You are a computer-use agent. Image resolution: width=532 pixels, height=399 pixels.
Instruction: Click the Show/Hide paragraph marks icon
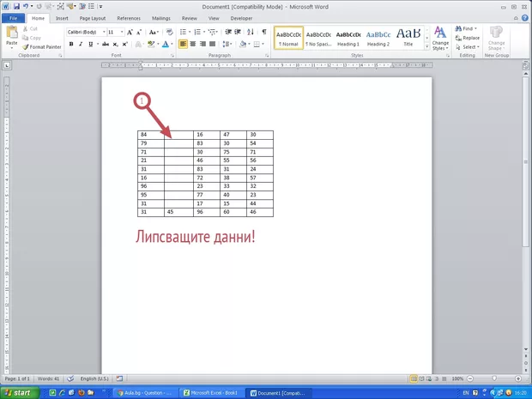point(264,32)
